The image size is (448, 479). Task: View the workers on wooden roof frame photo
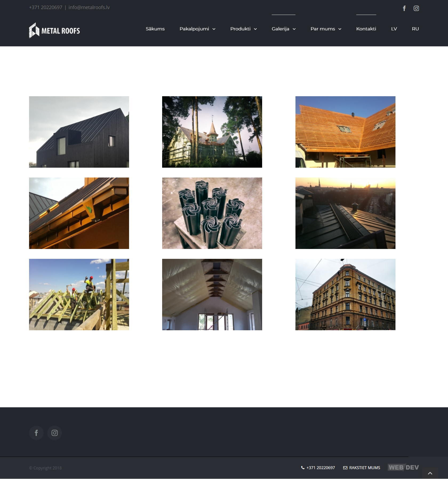[x=79, y=295]
